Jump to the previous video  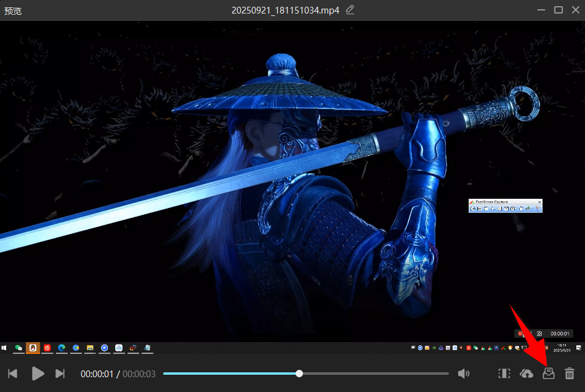click(x=13, y=374)
